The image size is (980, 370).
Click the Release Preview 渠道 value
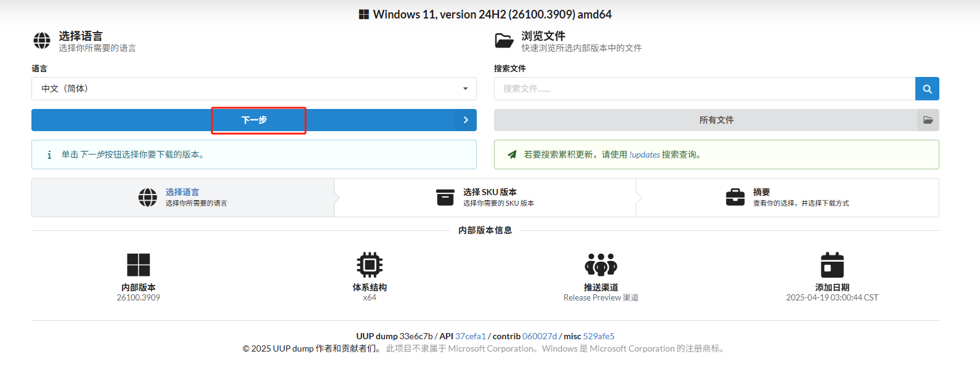pyautogui.click(x=601, y=298)
